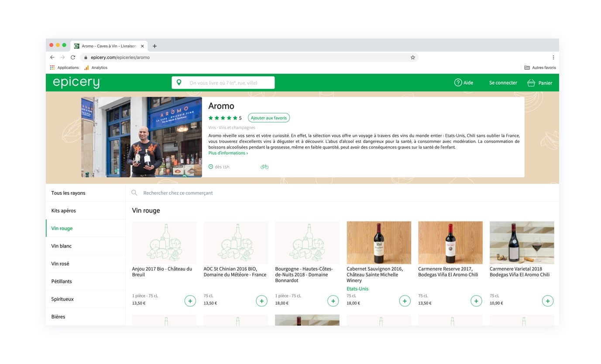601x364 pixels.
Task: Click AOC St Chinian 2016 BIO title
Action: click(235, 272)
